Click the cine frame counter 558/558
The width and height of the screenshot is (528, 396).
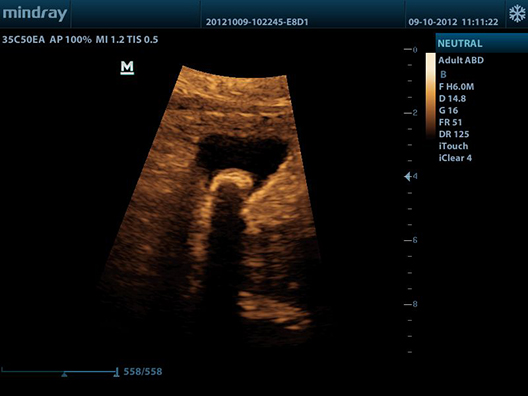[x=143, y=371]
